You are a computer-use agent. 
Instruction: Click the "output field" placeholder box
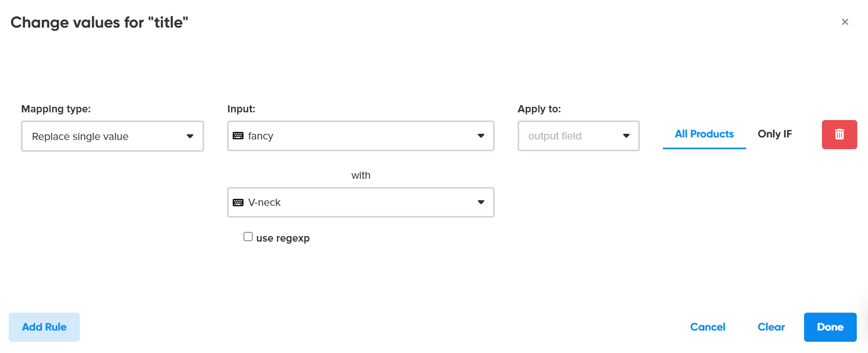point(578,136)
